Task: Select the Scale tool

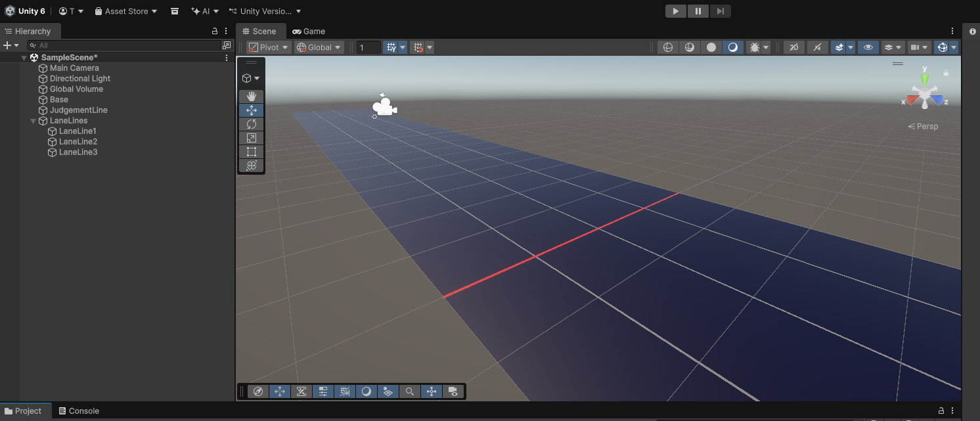Action: coord(251,138)
